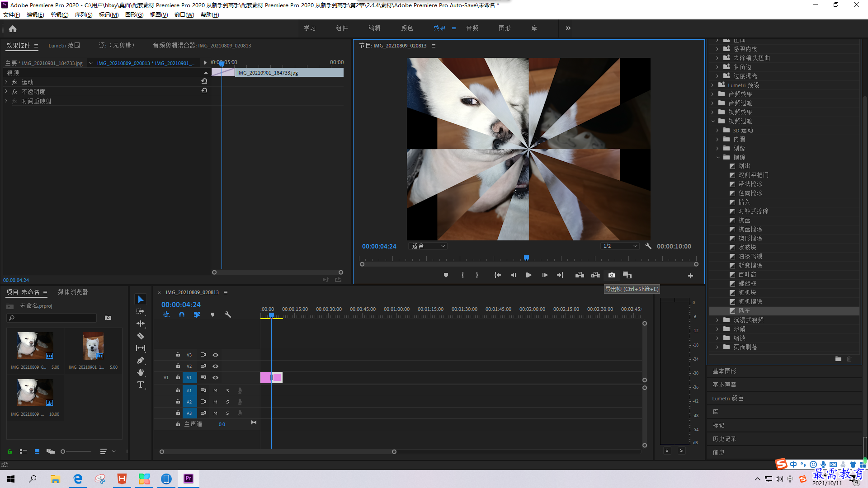This screenshot has width=868, height=488.
Task: Switch project panel to list view
Action: coord(24,451)
